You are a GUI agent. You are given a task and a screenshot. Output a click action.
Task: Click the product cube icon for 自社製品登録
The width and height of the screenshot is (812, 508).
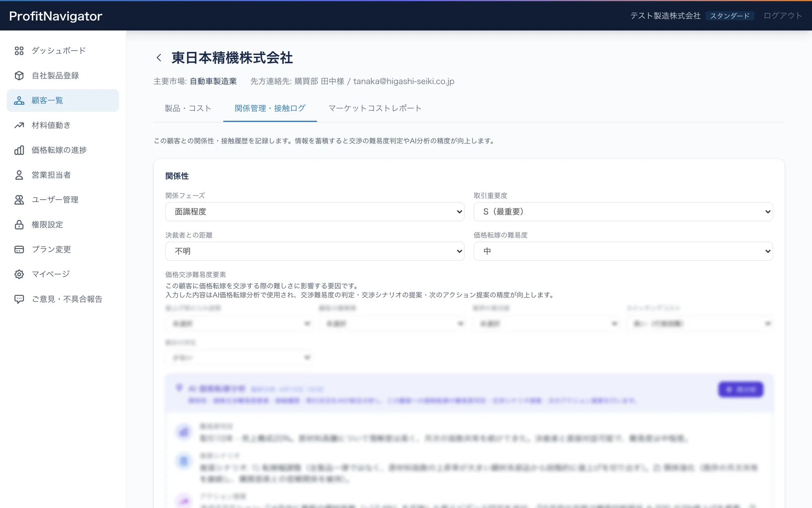coord(19,75)
